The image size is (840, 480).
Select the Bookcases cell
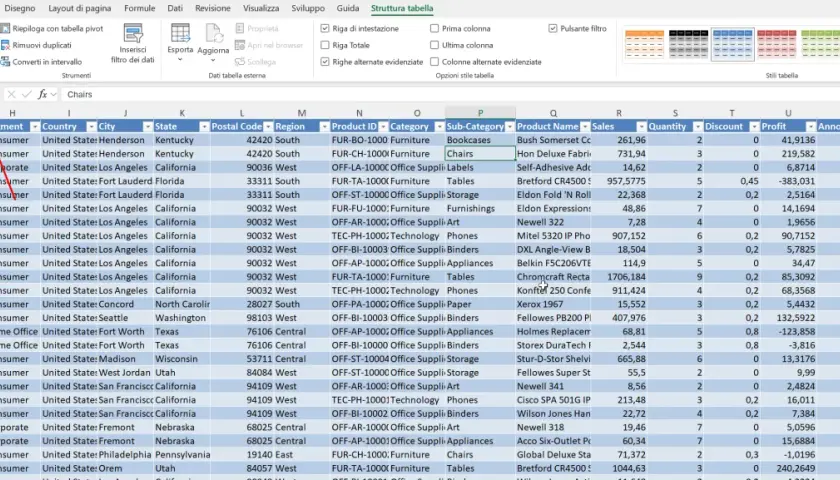480,140
